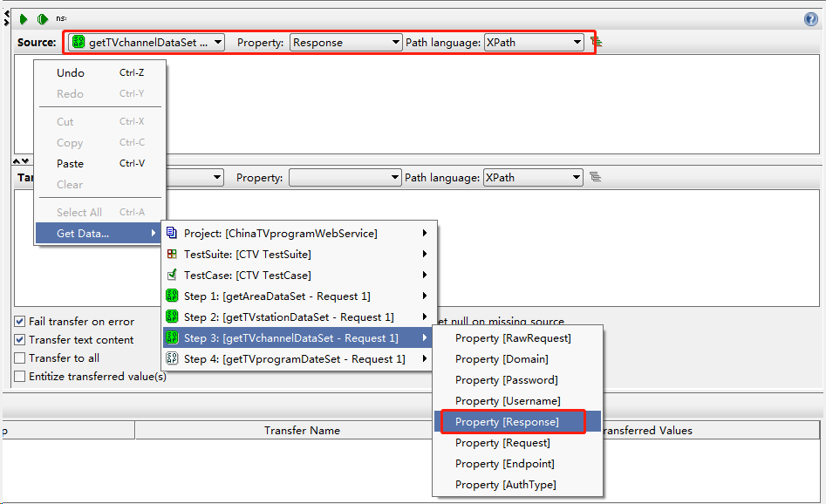Expand Step 3 getTVchannelDataSet submenu
This screenshot has height=504, width=826.
424,337
